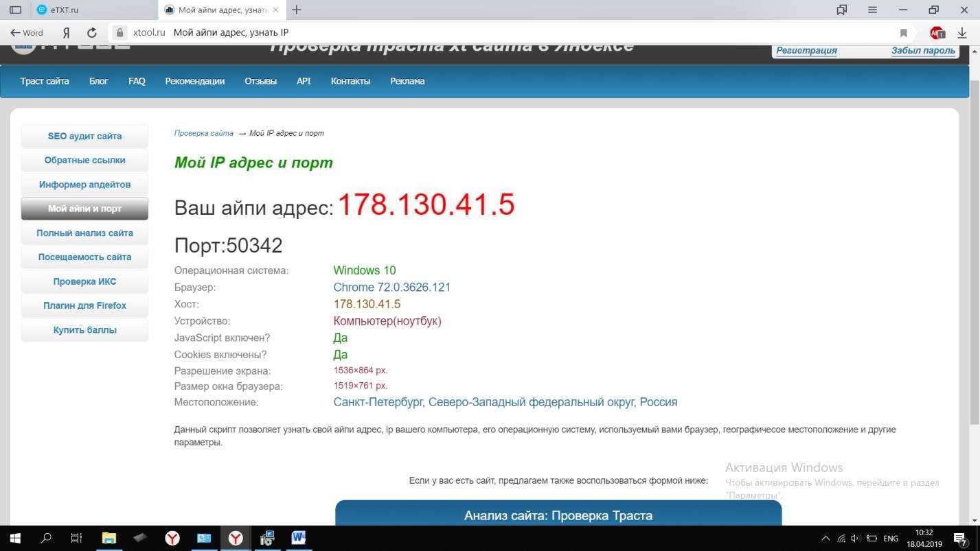The height and width of the screenshot is (551, 980).
Task: Click the xtool.ru address bar field
Action: tap(481, 32)
